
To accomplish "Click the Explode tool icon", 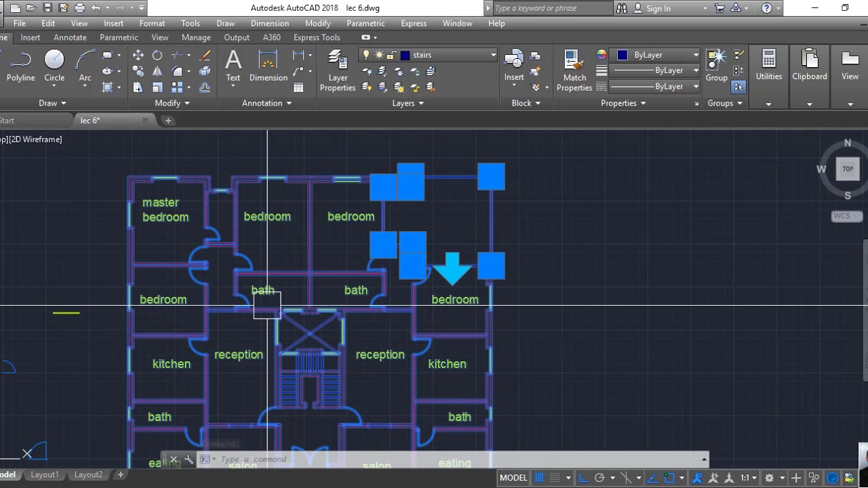I will (205, 71).
